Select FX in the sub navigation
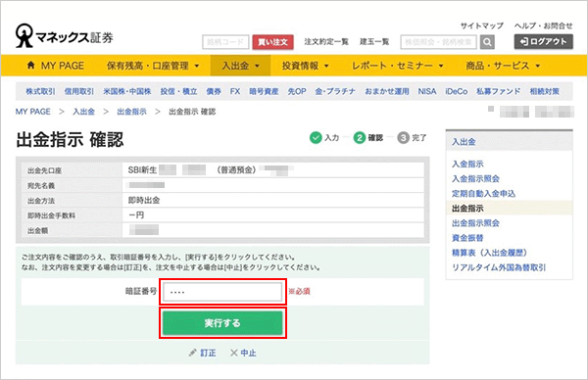588x380 pixels. click(235, 91)
